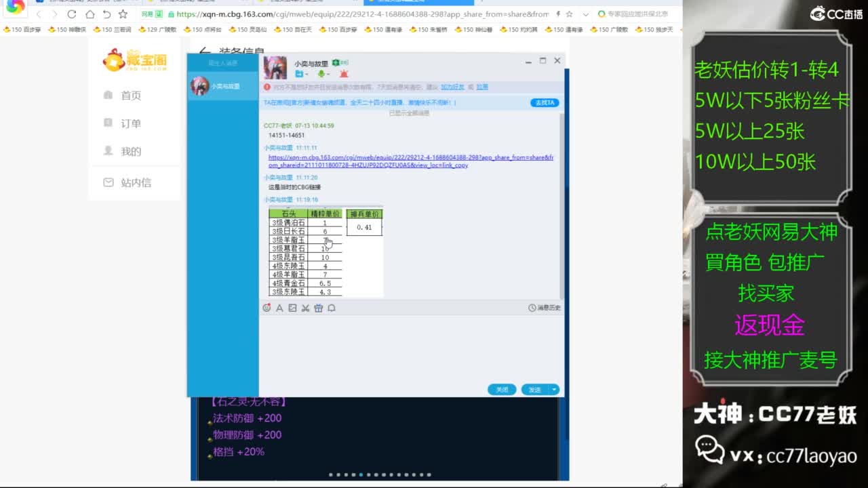Viewport: 868px width, 488px height.
Task: Open the CBG link in chat message
Action: click(x=411, y=161)
